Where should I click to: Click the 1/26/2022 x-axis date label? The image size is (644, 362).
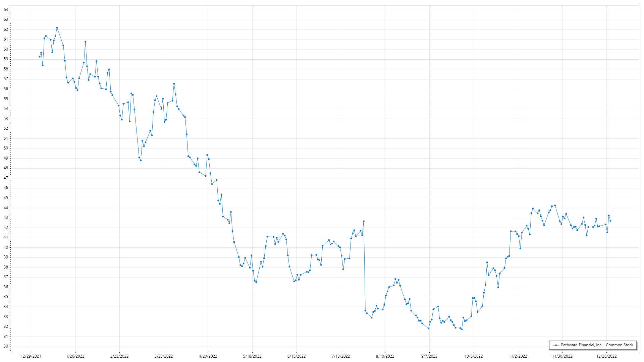point(75,356)
